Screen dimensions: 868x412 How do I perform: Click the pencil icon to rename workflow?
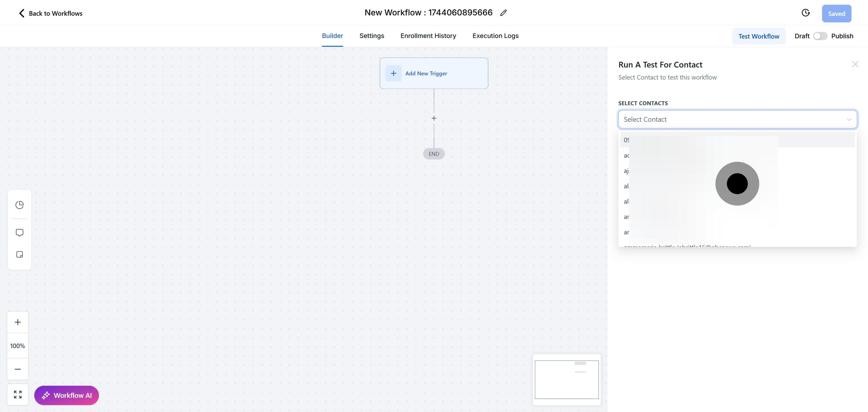click(x=503, y=13)
